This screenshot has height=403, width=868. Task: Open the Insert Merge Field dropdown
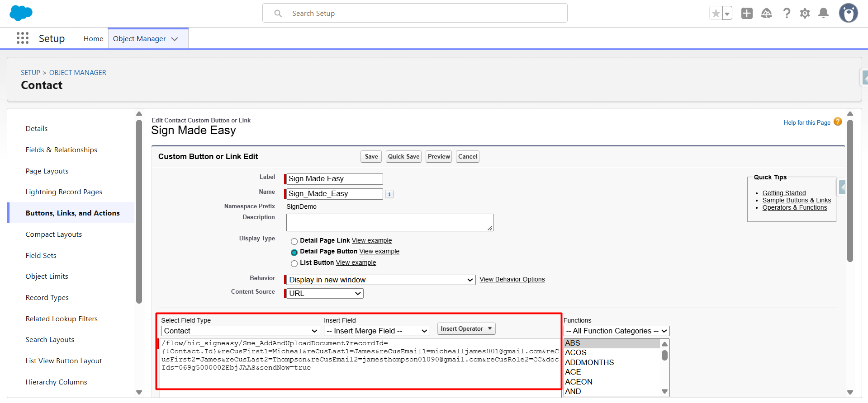tap(377, 331)
